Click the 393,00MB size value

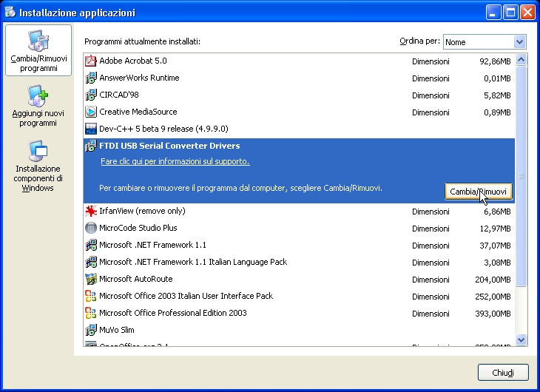tap(493, 314)
